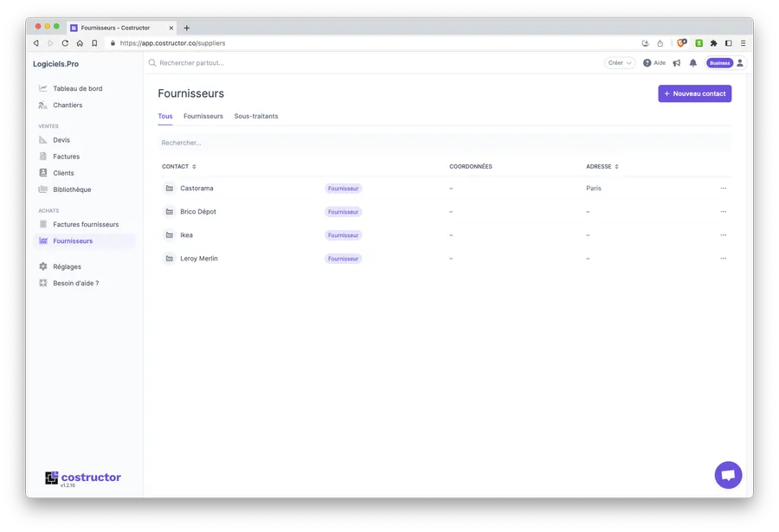Click the Paris address cell
The image size is (779, 532).
tap(593, 189)
